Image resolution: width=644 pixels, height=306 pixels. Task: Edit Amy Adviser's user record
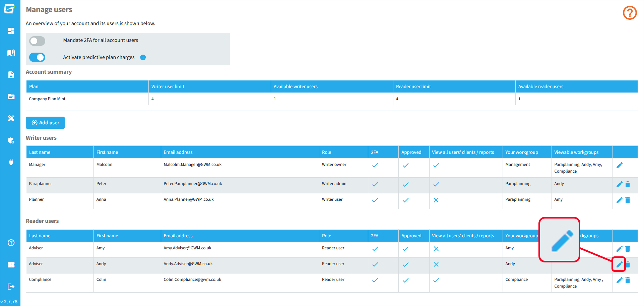point(620,248)
